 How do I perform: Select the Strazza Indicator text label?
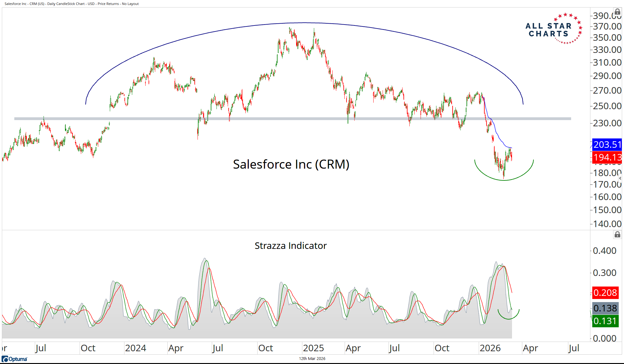point(291,246)
